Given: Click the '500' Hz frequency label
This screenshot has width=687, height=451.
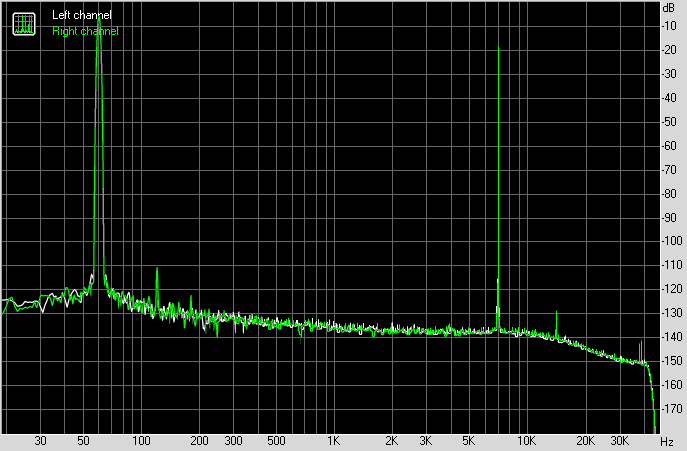Looking at the screenshot, I should 276,440.
